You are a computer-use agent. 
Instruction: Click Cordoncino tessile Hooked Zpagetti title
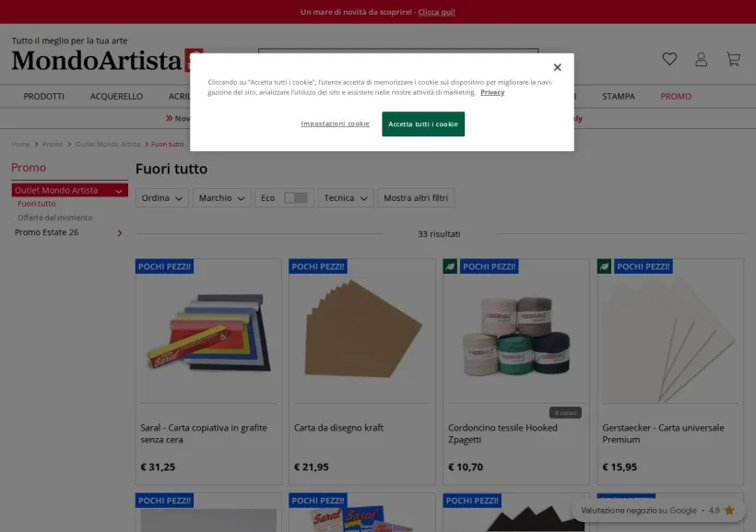coord(502,433)
